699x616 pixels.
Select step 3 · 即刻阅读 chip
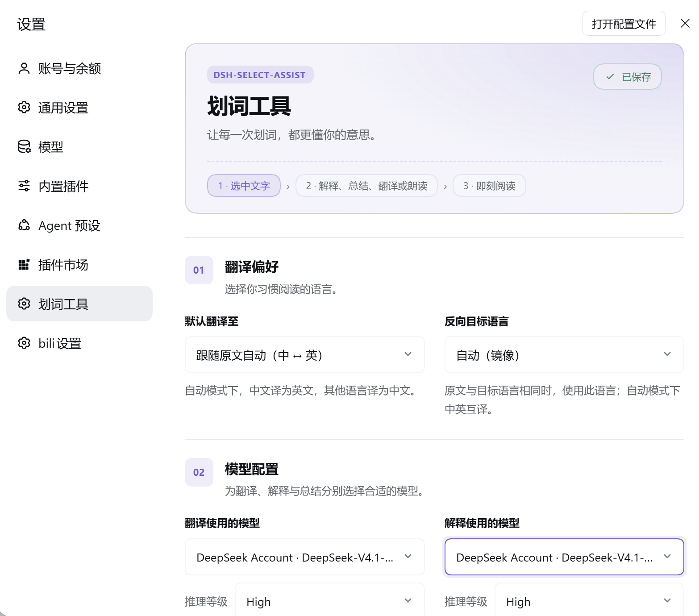(x=489, y=186)
